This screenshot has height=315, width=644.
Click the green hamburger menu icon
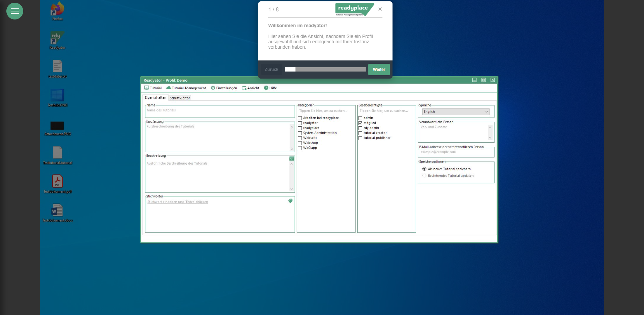tap(15, 11)
